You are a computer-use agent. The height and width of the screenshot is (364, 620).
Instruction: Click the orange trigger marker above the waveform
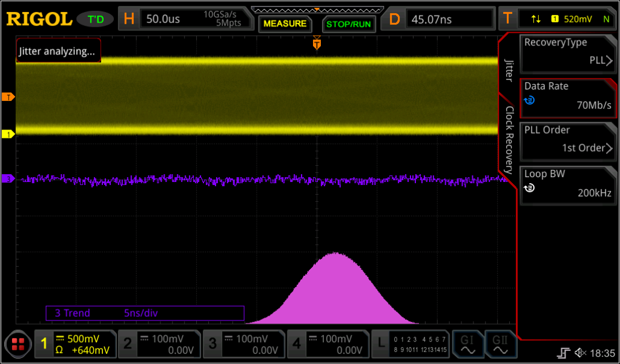tap(317, 44)
